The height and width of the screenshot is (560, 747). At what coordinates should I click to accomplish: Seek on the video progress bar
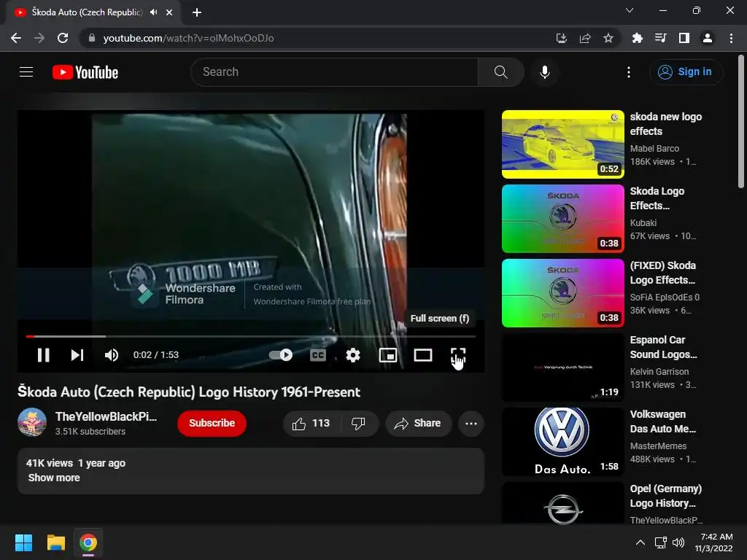(251, 336)
